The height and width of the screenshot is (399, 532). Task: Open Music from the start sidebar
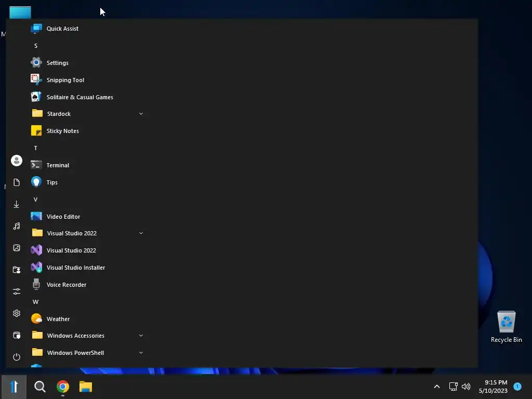pos(16,226)
